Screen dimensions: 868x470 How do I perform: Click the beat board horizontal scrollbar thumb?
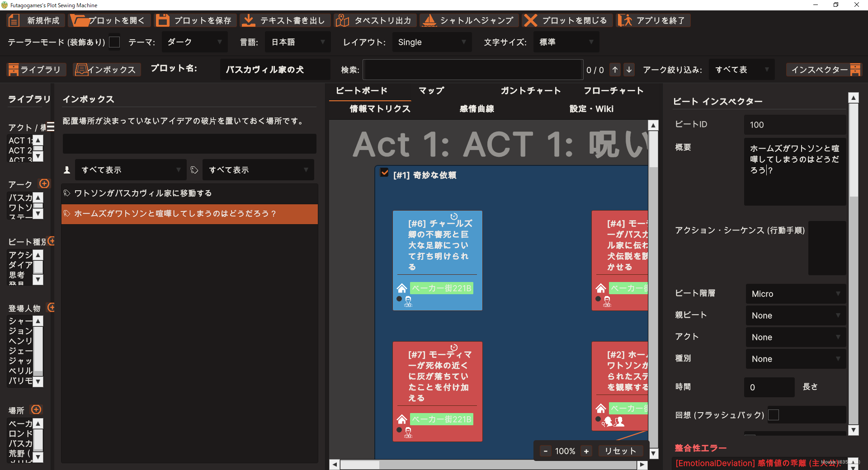(360, 465)
